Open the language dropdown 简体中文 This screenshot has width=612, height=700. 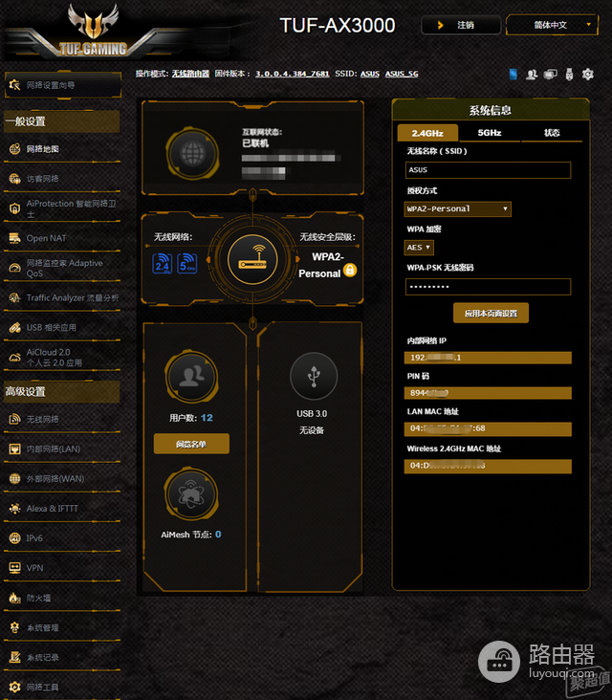552,25
